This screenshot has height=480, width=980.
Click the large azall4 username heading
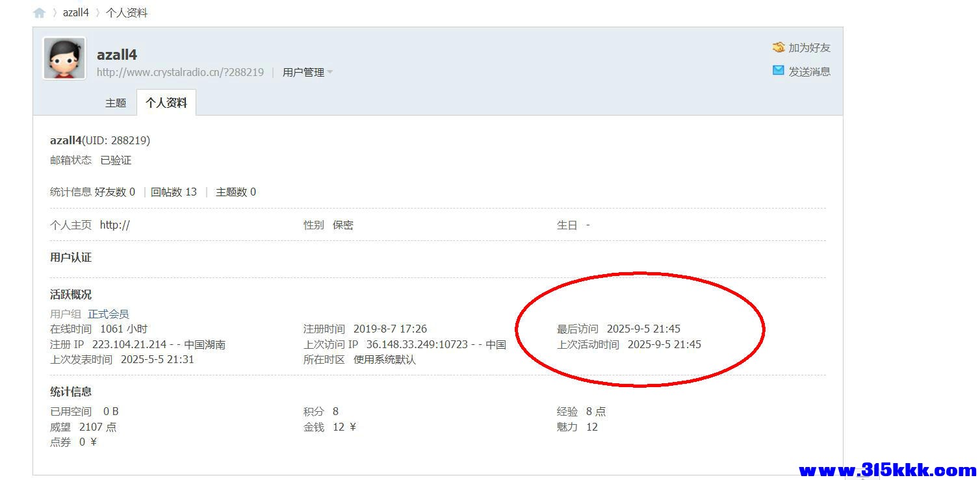point(117,55)
